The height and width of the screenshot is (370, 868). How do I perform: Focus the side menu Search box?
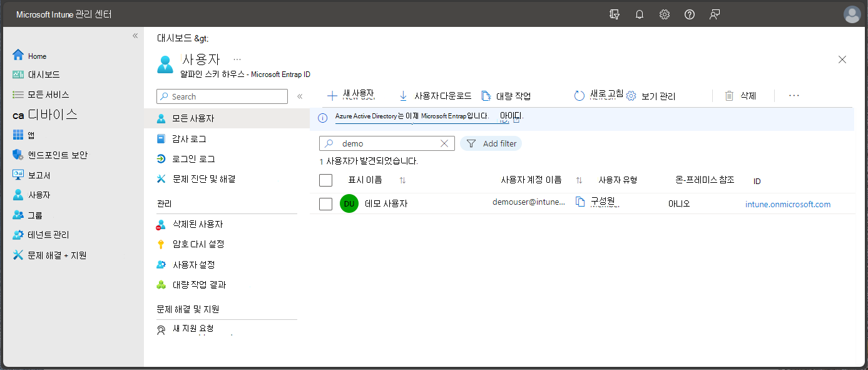tap(222, 96)
